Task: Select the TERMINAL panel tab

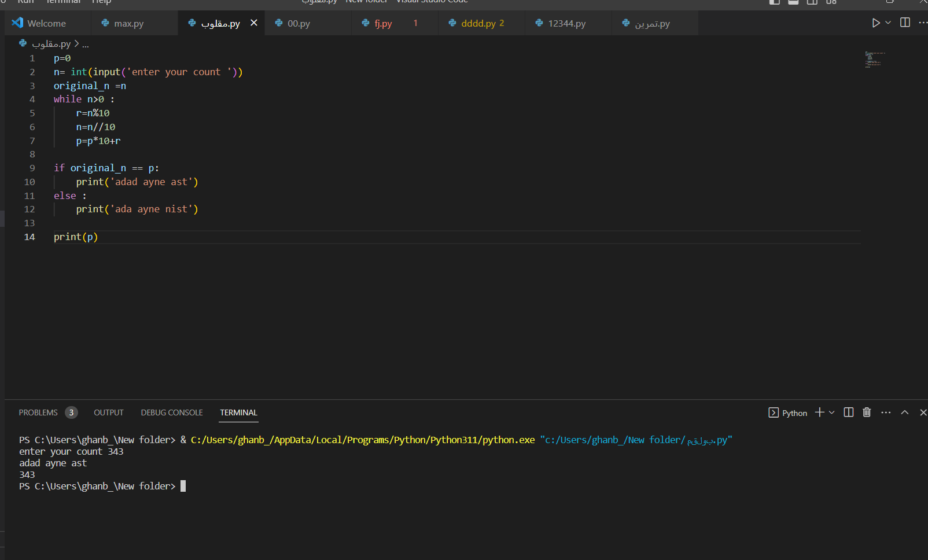Action: coord(238,412)
